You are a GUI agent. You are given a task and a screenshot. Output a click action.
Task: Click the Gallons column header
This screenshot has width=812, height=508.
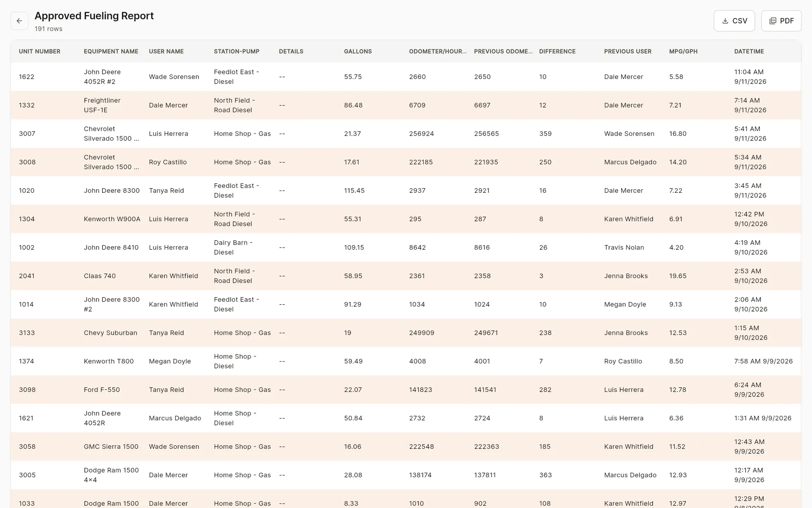(x=358, y=51)
